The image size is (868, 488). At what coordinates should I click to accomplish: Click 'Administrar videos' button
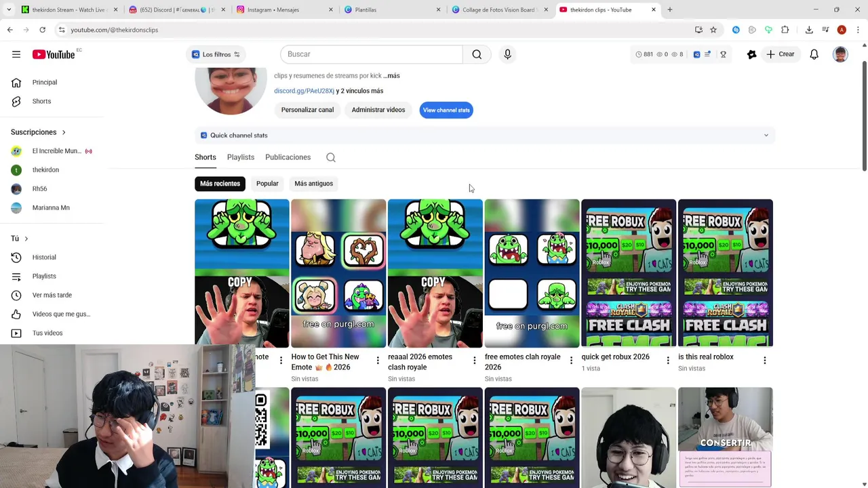click(378, 110)
